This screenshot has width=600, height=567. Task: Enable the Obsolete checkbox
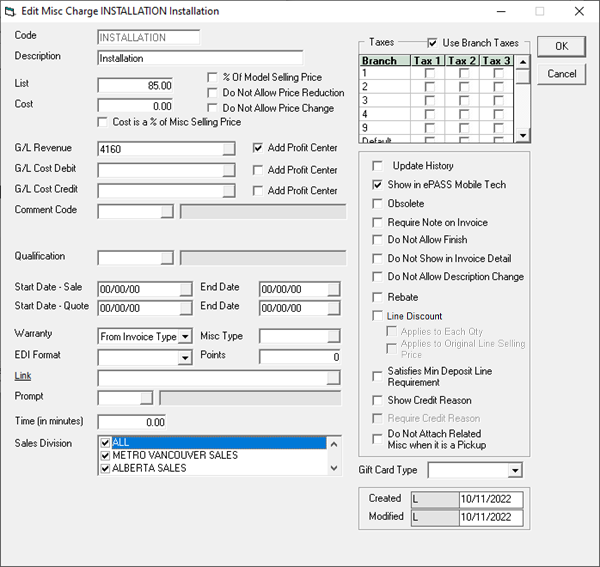click(x=378, y=204)
